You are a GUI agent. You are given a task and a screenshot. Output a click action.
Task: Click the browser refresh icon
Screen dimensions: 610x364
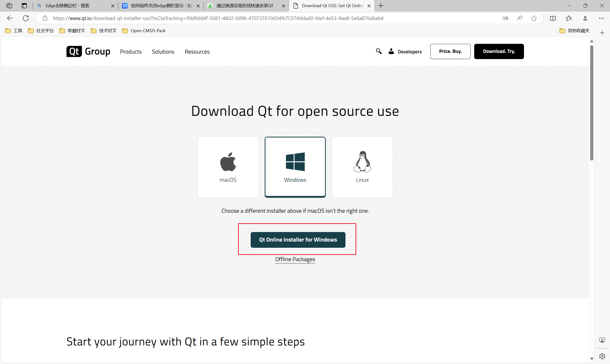tap(26, 18)
